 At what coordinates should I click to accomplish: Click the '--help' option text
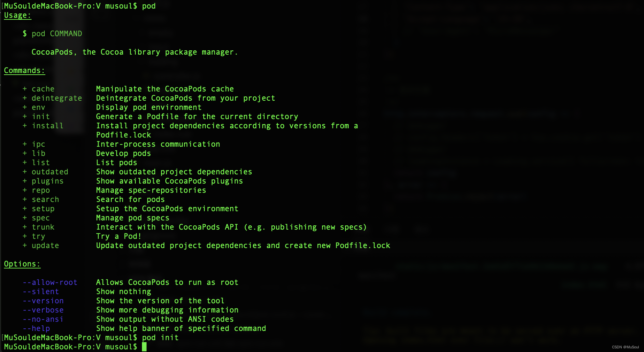coord(36,328)
